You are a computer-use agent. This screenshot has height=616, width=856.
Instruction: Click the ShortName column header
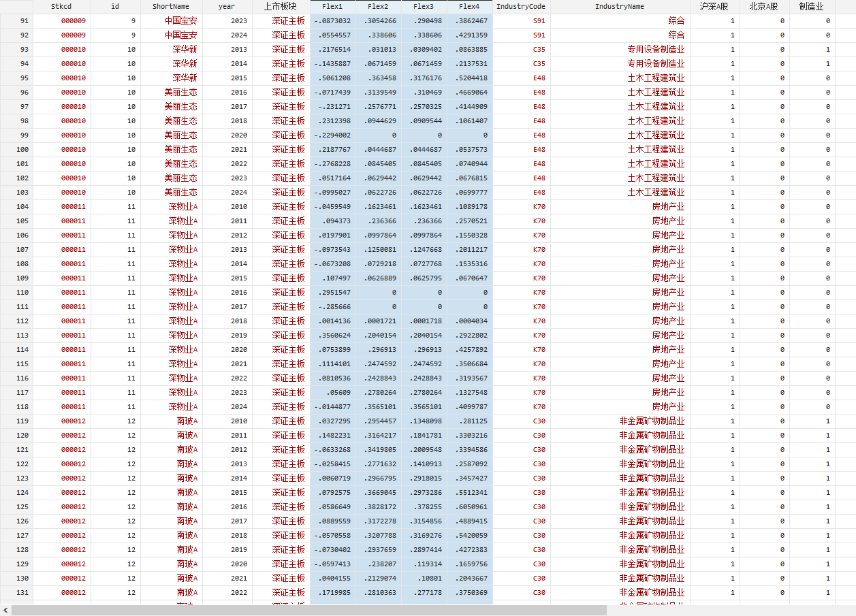[171, 6]
